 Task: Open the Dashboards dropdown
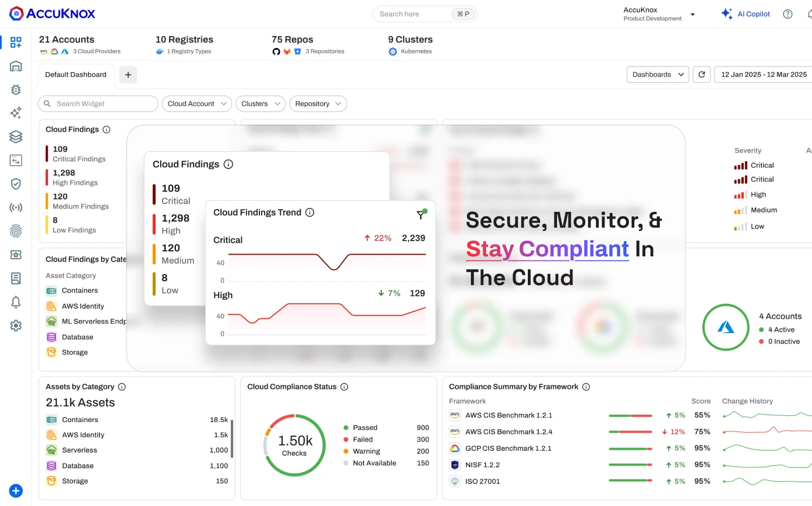657,74
